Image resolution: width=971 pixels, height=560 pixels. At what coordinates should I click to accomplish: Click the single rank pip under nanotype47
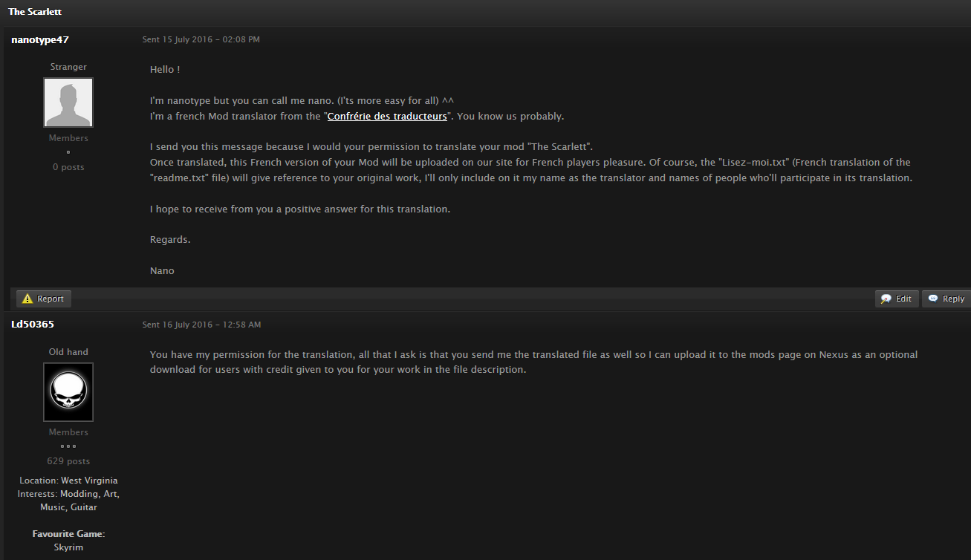click(68, 152)
